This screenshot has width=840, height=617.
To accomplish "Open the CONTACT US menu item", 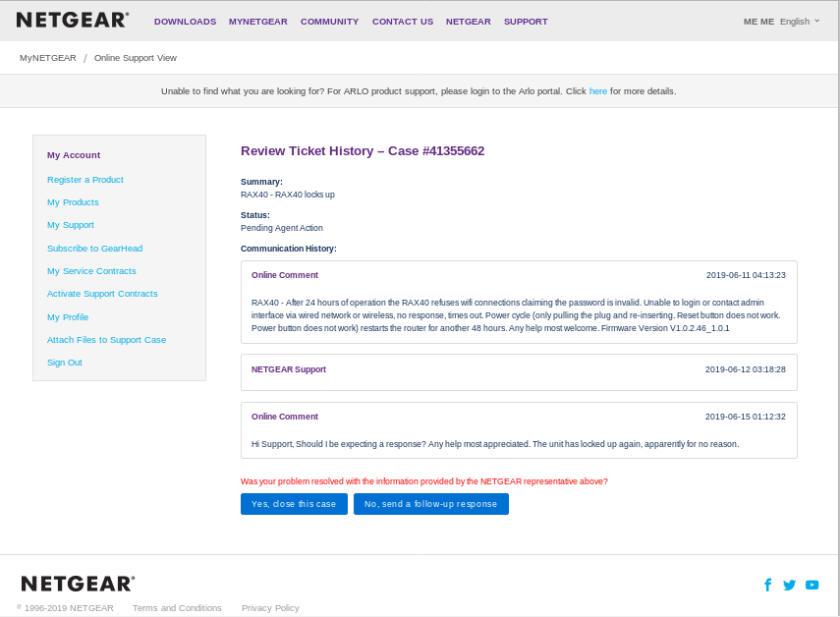I will click(403, 22).
